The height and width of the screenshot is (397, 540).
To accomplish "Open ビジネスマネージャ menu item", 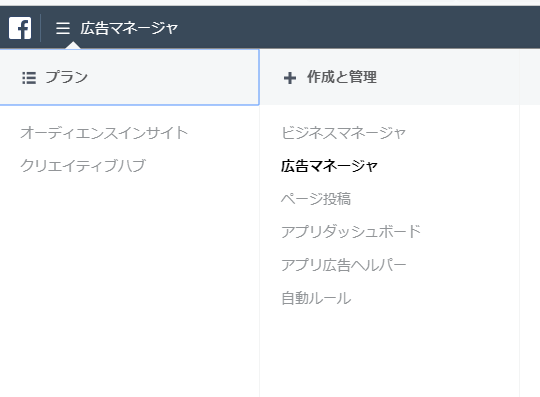I will coord(344,133).
